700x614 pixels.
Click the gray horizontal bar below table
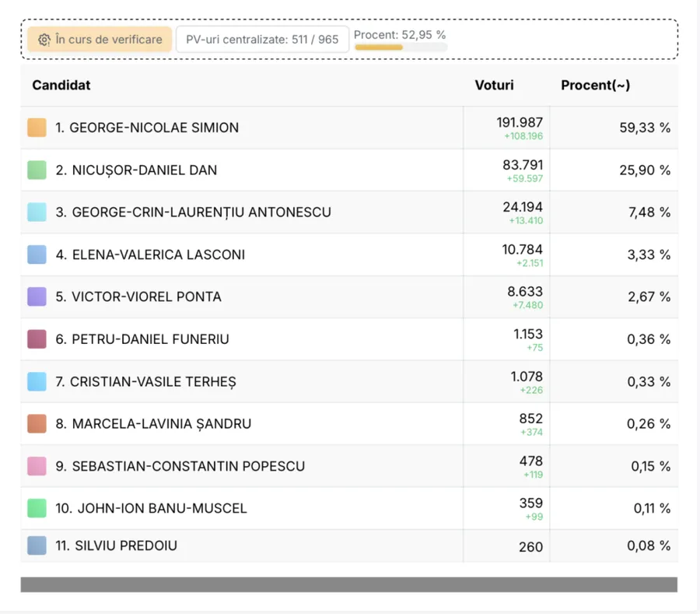click(348, 584)
